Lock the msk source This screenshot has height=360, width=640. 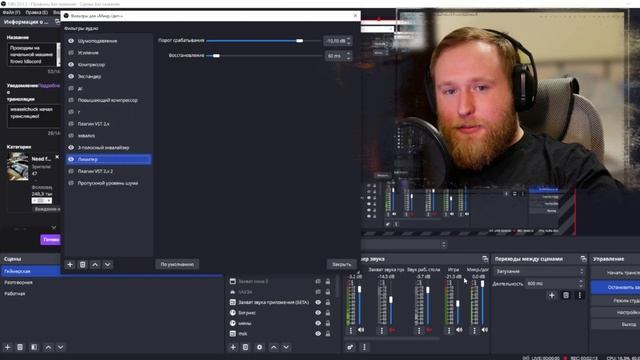click(328, 333)
